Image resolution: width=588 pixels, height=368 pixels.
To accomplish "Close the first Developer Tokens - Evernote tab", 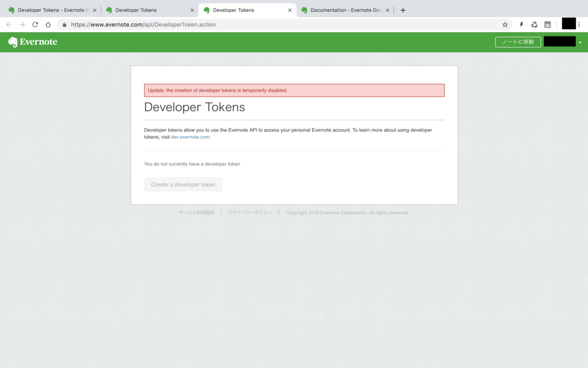I will (x=95, y=10).
